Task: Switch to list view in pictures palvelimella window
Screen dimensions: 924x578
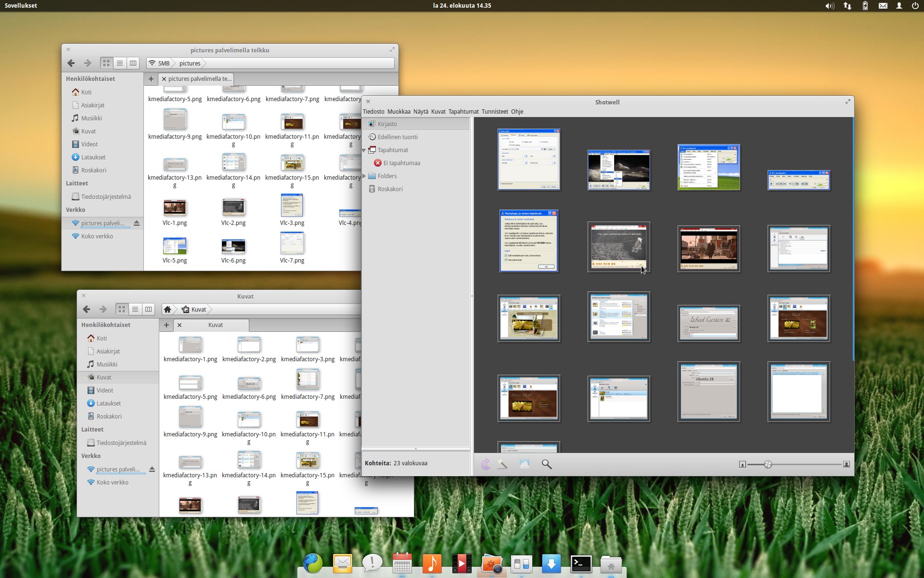Action: tap(120, 63)
